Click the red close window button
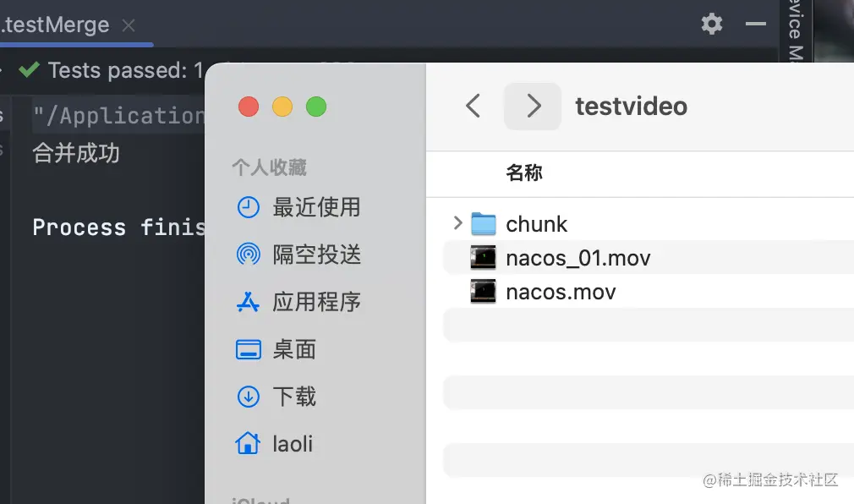Screen dimensions: 854x504 (249, 107)
